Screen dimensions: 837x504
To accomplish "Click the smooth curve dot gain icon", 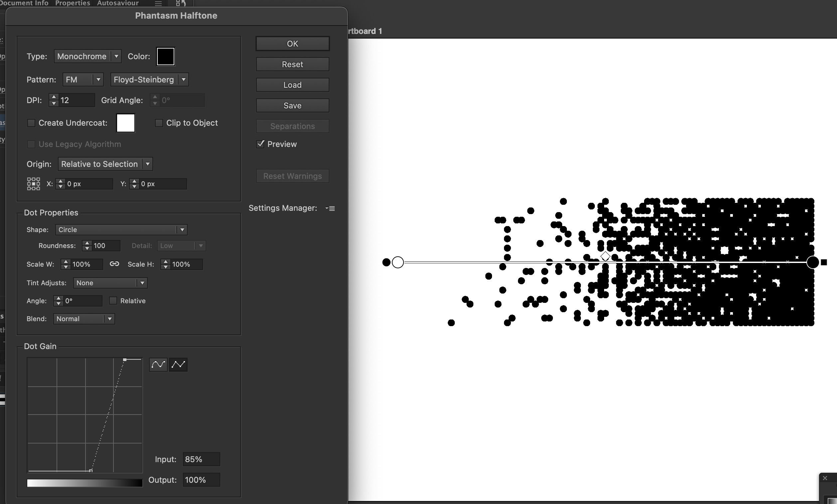I will click(158, 364).
